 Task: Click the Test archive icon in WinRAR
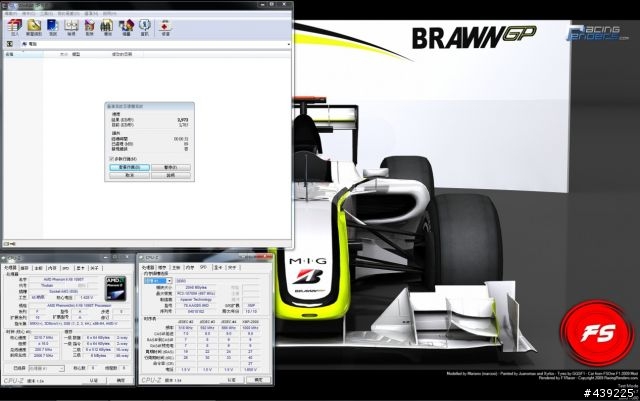[x=53, y=27]
